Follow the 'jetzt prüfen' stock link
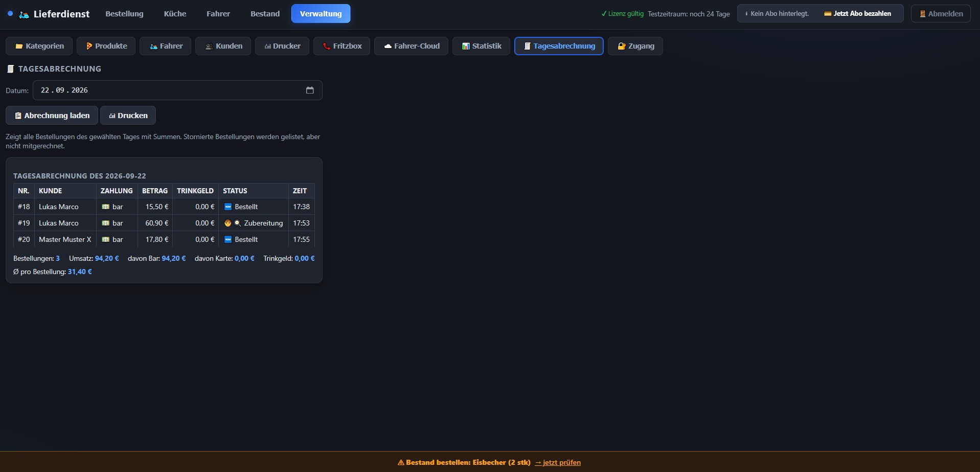980x472 pixels. tap(558, 462)
